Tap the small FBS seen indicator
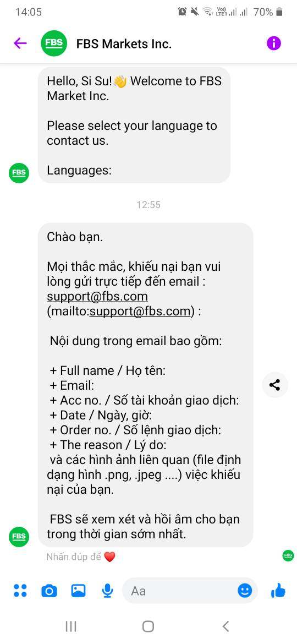 (x=288, y=556)
